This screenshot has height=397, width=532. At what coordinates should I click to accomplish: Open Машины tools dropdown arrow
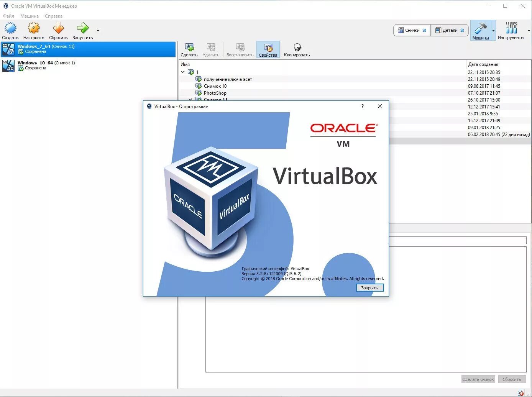coord(493,30)
